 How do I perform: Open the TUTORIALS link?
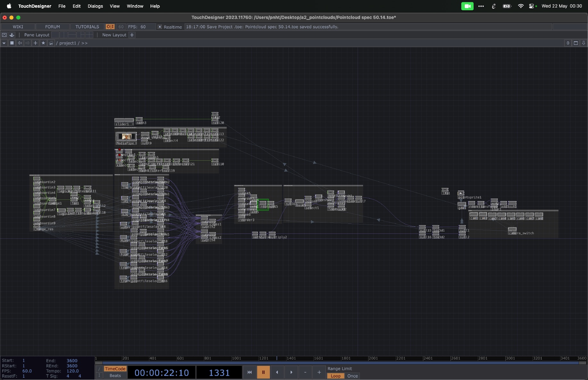(87, 27)
